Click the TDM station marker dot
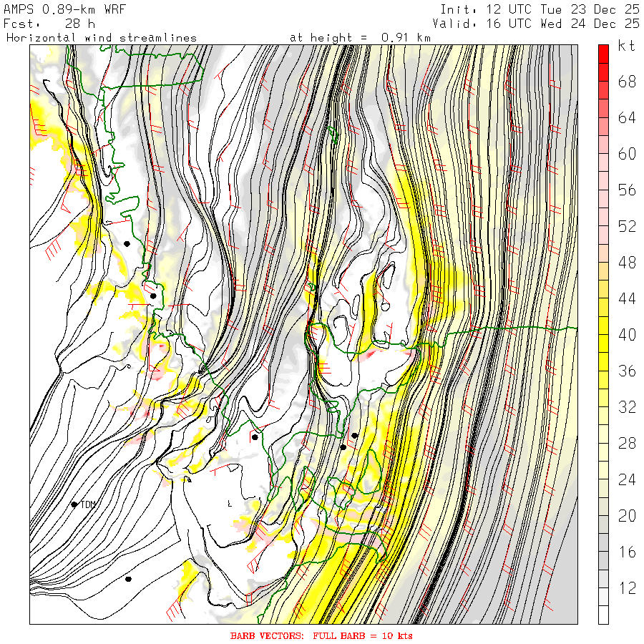Viewport: 644px width, 644px height. click(74, 504)
